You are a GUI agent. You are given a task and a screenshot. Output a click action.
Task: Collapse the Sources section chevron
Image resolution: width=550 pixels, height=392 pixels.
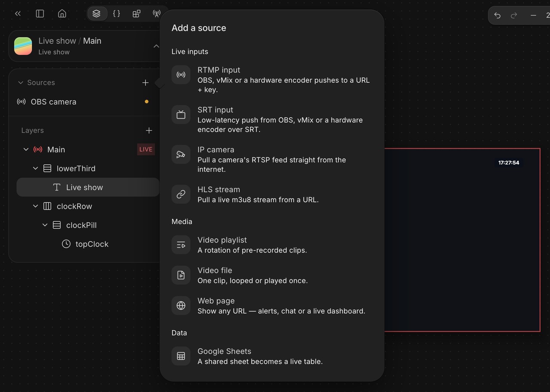point(20,82)
